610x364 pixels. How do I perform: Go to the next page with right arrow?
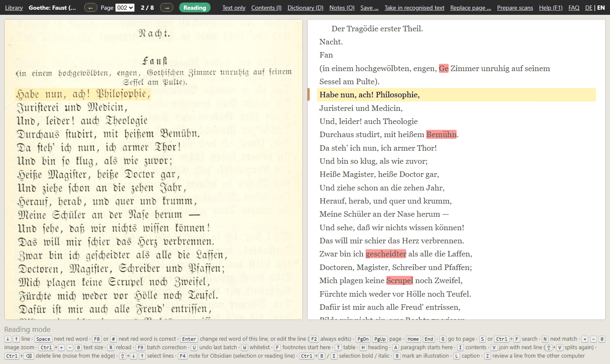tap(167, 8)
